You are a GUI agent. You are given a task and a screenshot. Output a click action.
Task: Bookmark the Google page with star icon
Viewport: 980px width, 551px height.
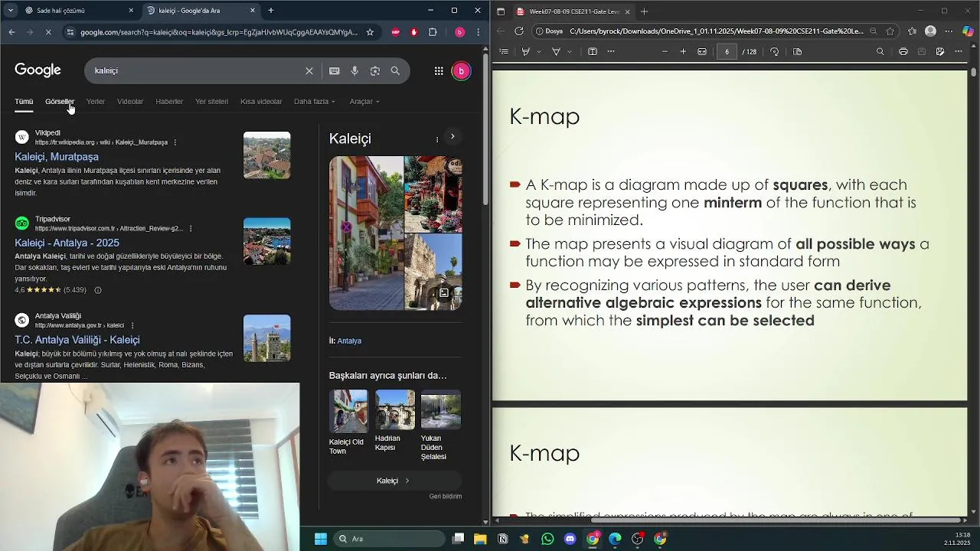point(370,32)
